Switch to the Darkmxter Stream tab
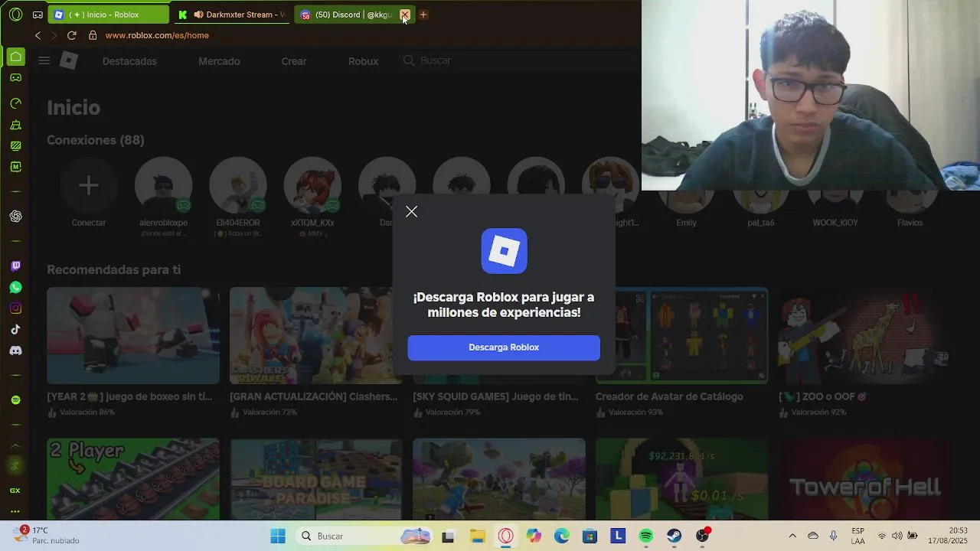 (x=232, y=15)
